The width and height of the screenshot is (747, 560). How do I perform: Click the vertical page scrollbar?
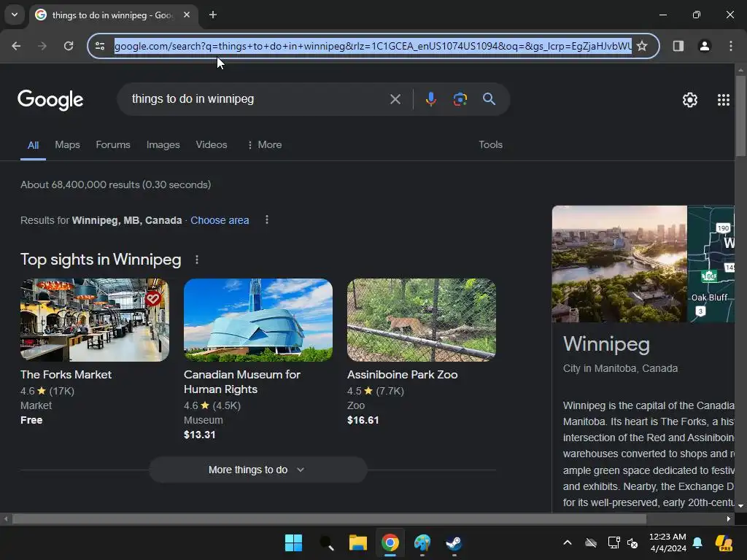740,115
